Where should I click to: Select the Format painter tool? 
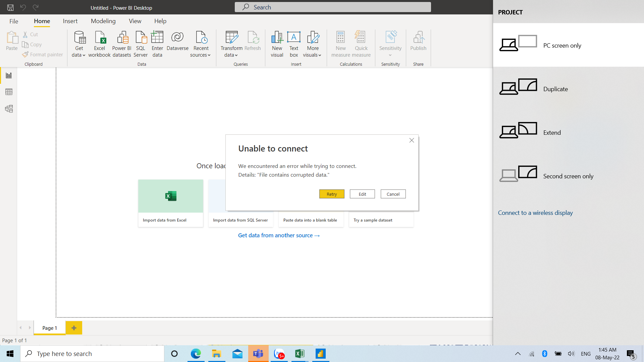click(43, 54)
